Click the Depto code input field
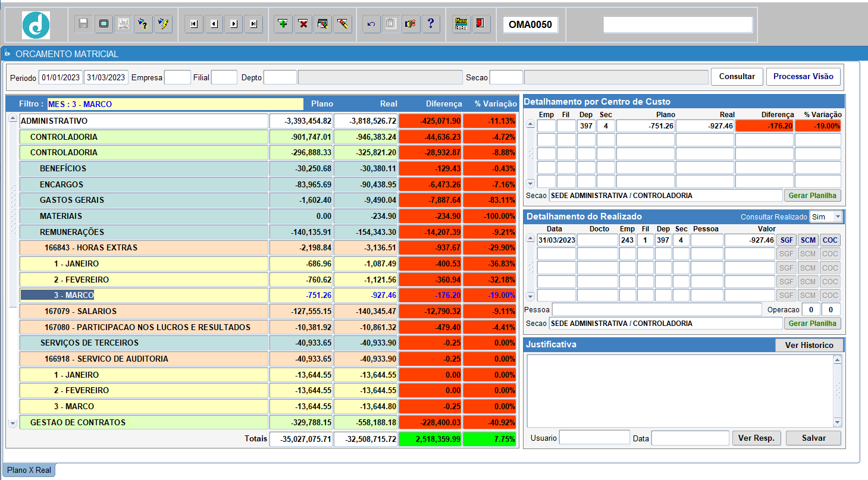868x480 pixels. 280,77
